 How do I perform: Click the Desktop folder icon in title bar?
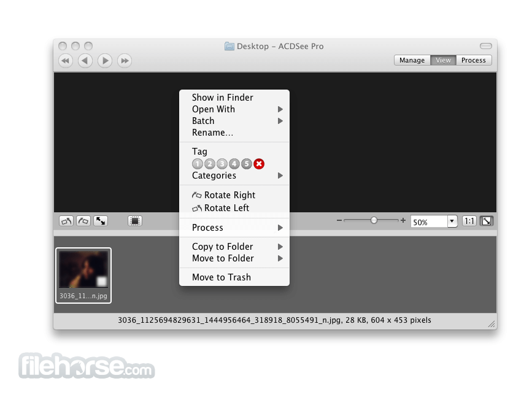[229, 46]
